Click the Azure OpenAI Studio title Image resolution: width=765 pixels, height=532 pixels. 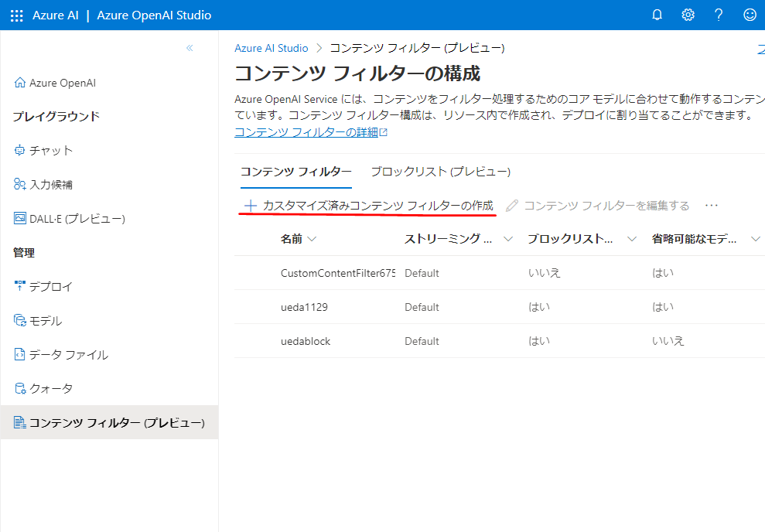[154, 15]
